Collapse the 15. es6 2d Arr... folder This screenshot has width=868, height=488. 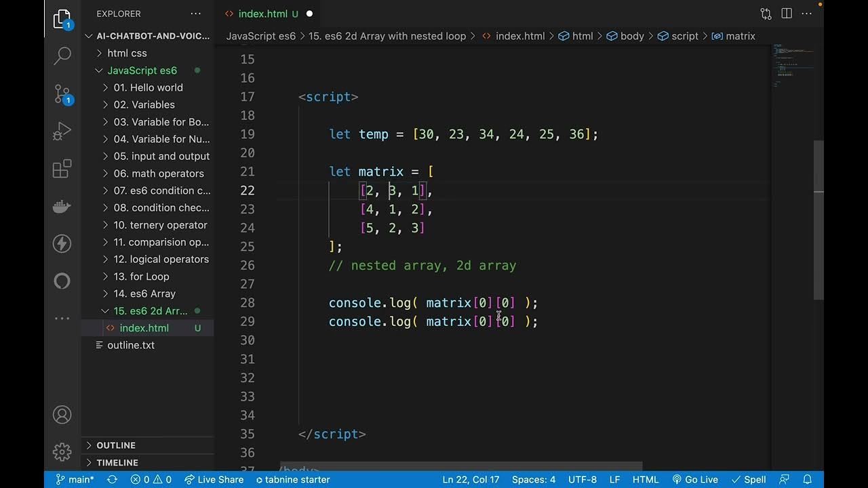tap(147, 310)
